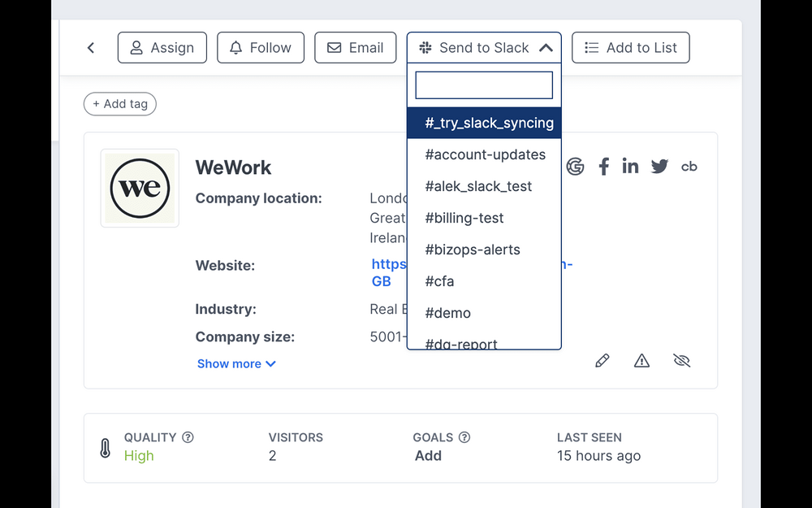
Task: Click the Email button
Action: pos(356,48)
